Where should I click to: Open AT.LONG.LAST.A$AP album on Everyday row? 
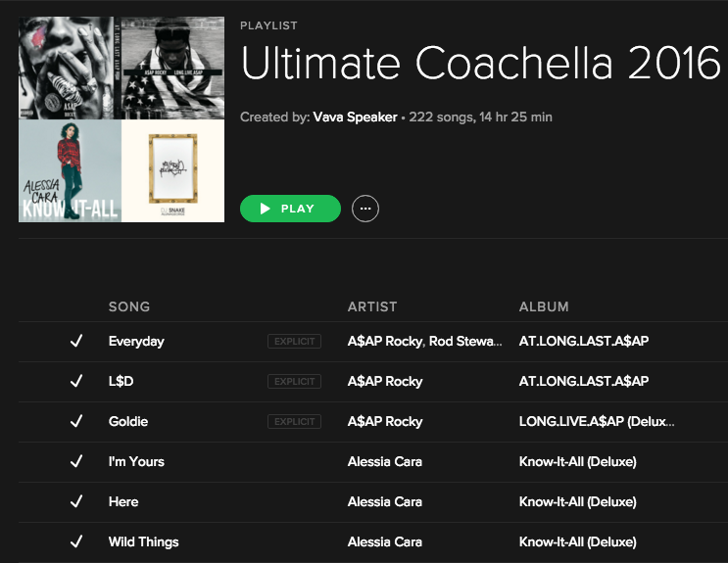click(584, 341)
